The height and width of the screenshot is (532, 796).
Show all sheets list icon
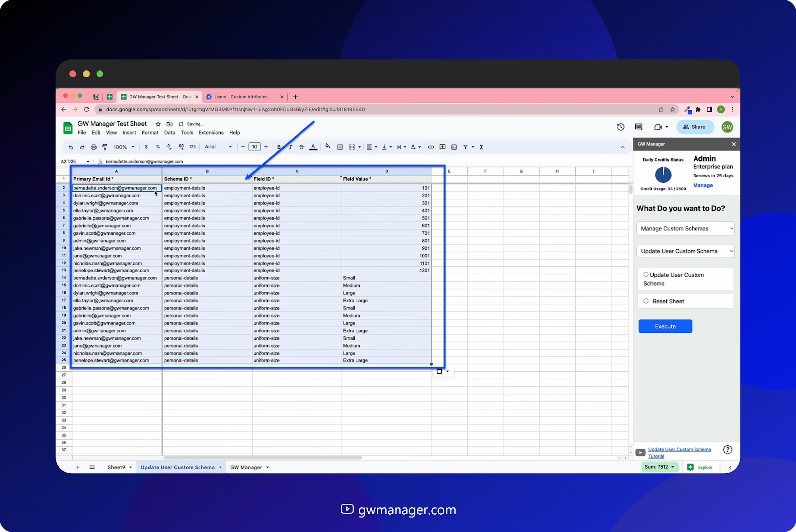pos(92,467)
